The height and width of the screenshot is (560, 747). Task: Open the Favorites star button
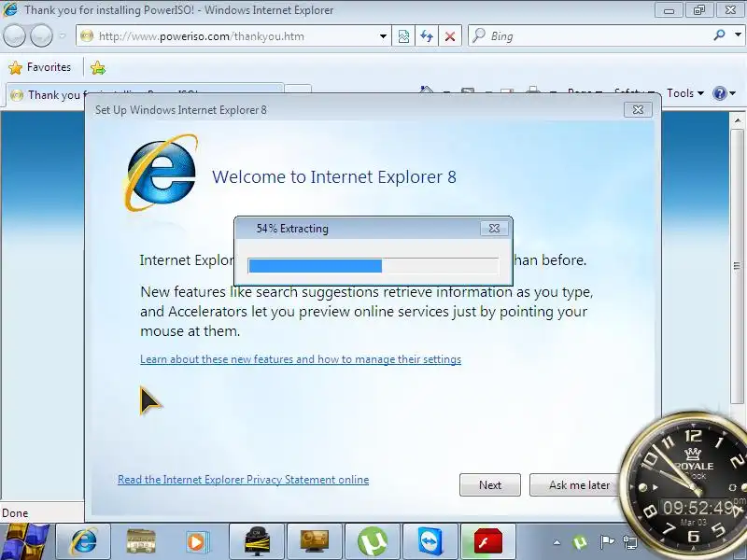coord(40,67)
